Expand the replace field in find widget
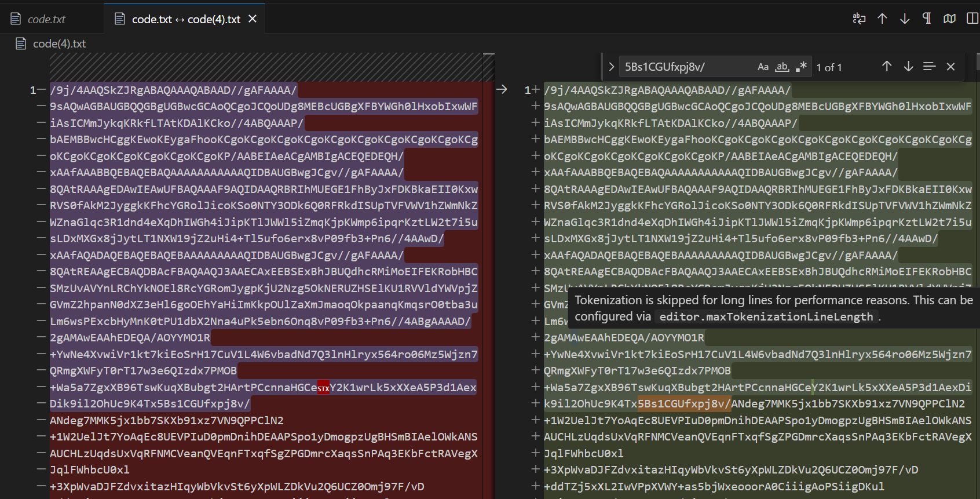The image size is (980, 499). point(611,67)
